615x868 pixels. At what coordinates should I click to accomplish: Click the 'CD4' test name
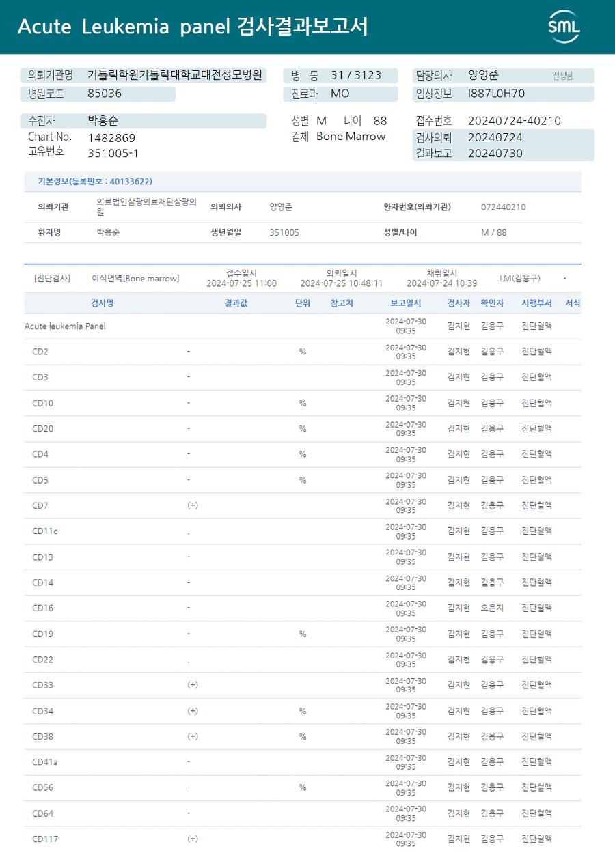tap(40, 455)
